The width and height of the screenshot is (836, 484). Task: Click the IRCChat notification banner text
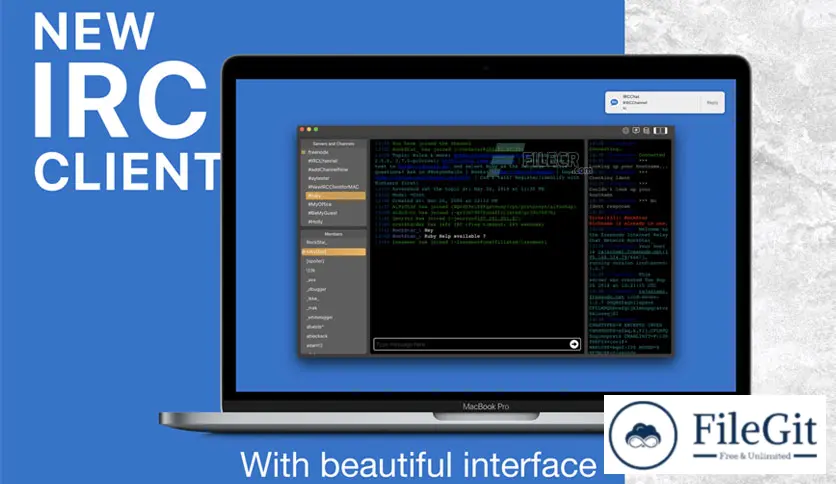pos(635,102)
